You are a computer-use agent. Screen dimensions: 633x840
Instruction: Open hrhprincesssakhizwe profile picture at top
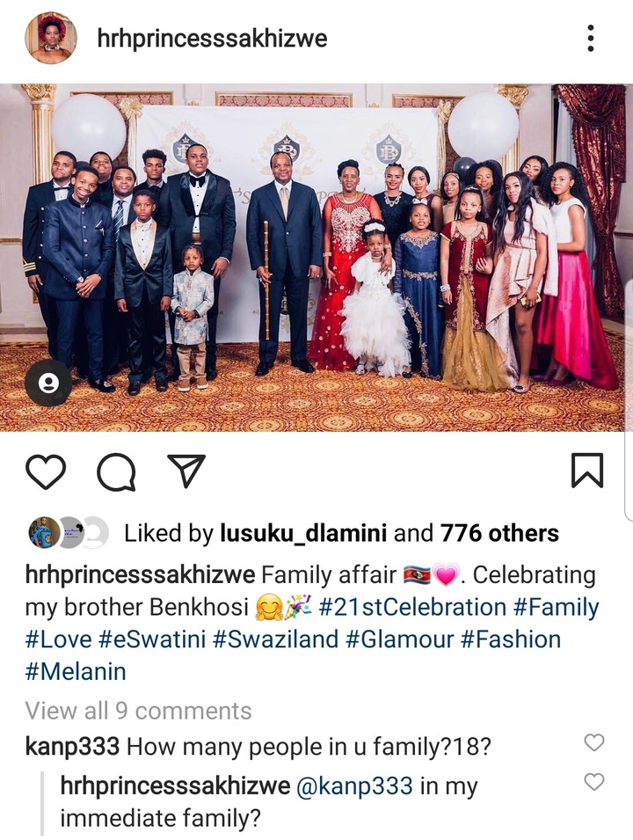(51, 39)
